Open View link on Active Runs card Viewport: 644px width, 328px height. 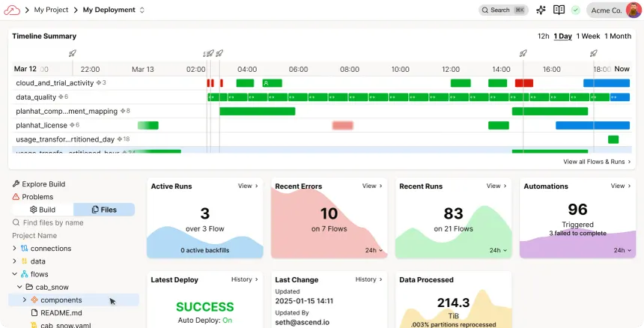[248, 186]
